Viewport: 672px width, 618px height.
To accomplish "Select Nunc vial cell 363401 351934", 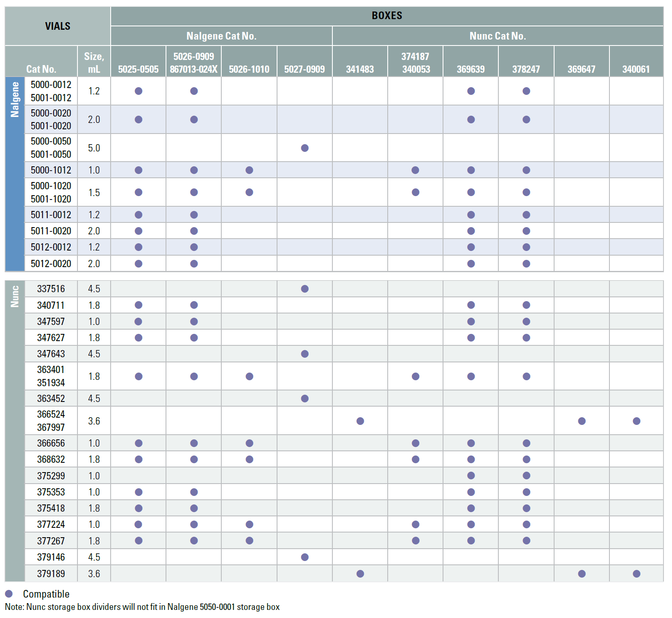I will (51, 376).
